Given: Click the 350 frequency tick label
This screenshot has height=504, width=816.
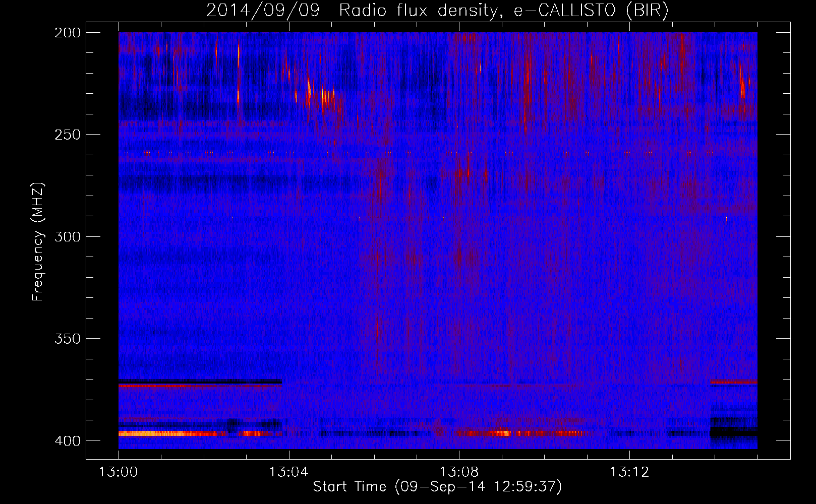Looking at the screenshot, I should 68,338.
